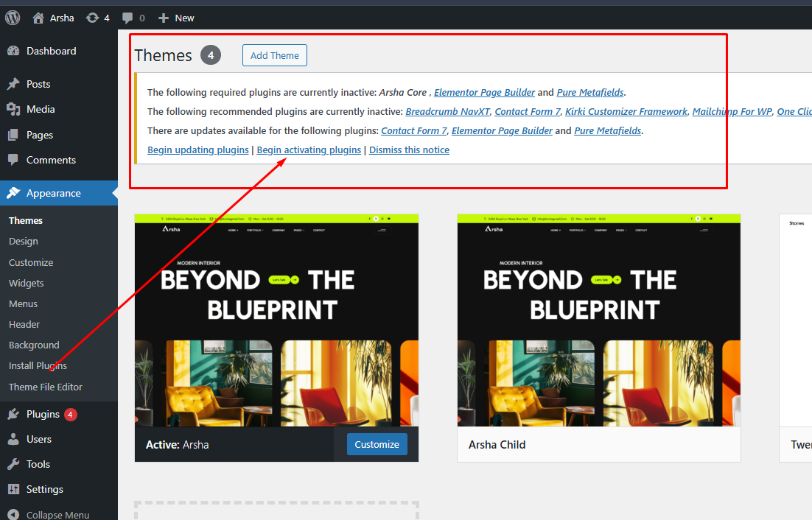Click the Media sidebar icon
The height and width of the screenshot is (520, 812).
click(x=13, y=109)
